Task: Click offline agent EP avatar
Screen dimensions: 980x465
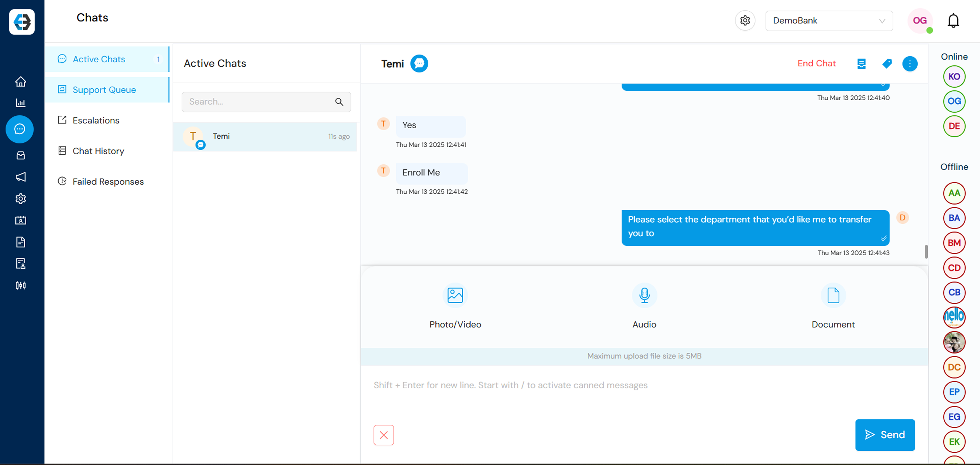Action: click(954, 392)
